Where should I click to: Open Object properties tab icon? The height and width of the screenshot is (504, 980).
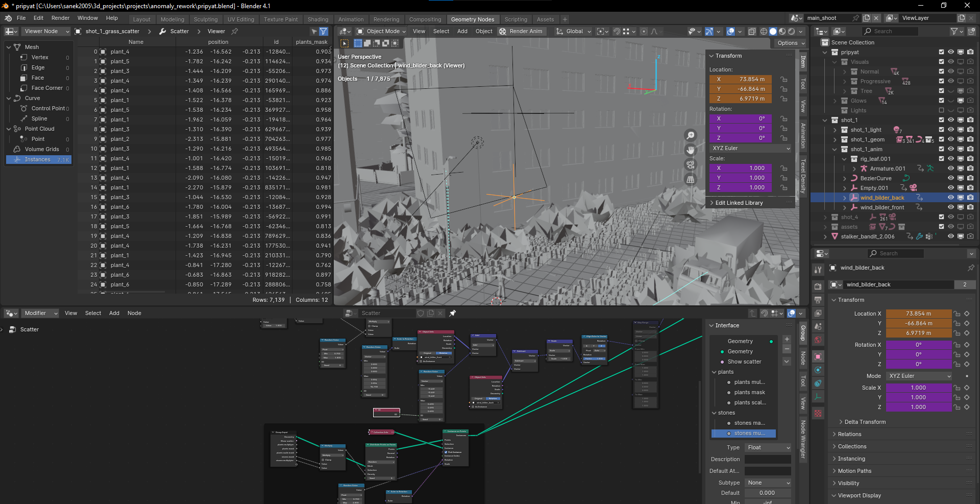coord(818,356)
